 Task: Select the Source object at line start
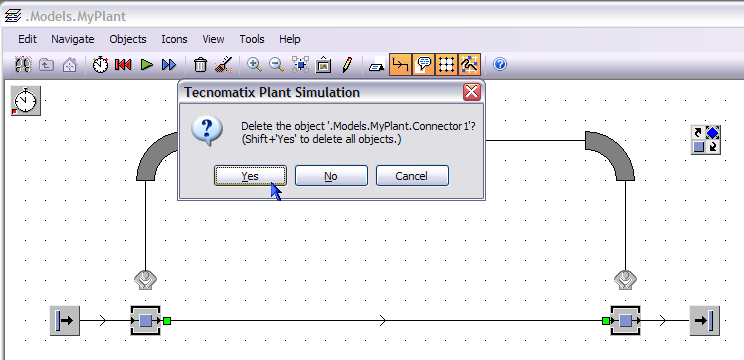(x=65, y=321)
